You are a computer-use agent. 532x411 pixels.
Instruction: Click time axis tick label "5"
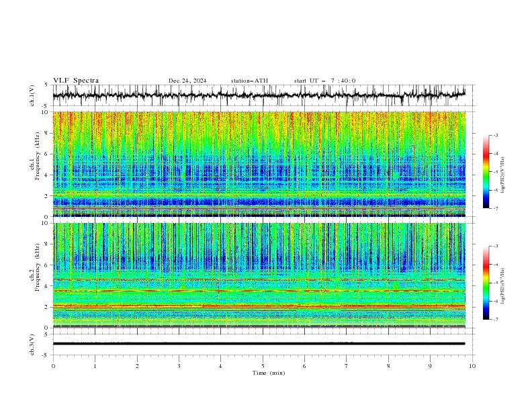(x=263, y=366)
